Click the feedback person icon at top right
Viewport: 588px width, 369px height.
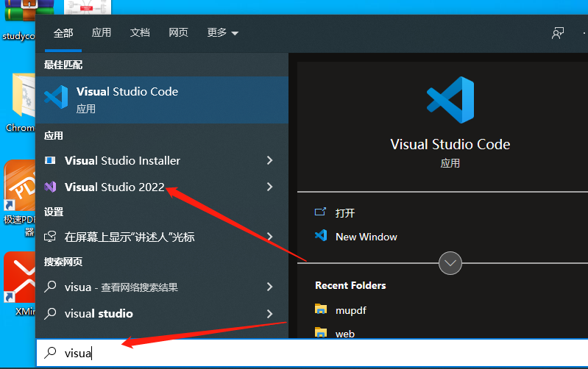pyautogui.click(x=558, y=33)
